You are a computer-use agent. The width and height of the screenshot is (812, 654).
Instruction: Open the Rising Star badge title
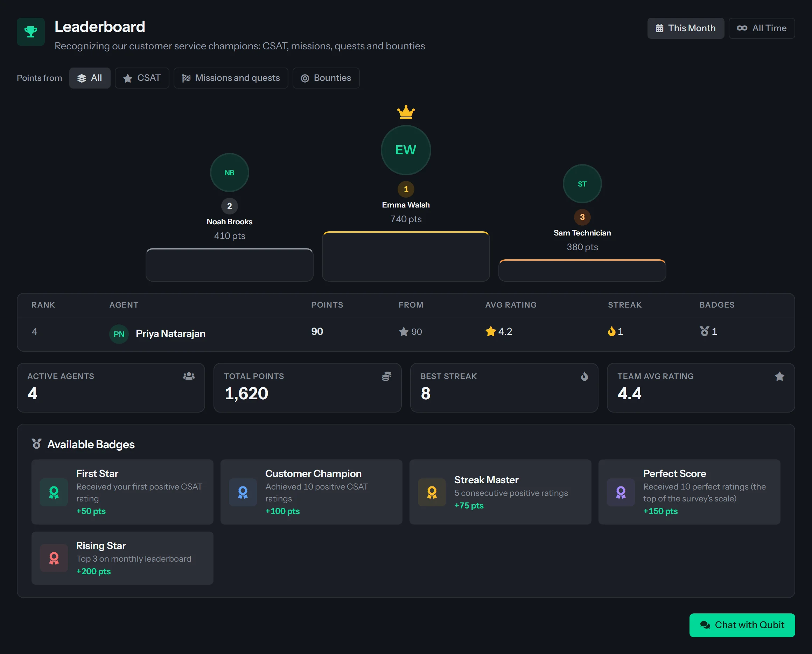pyautogui.click(x=101, y=546)
